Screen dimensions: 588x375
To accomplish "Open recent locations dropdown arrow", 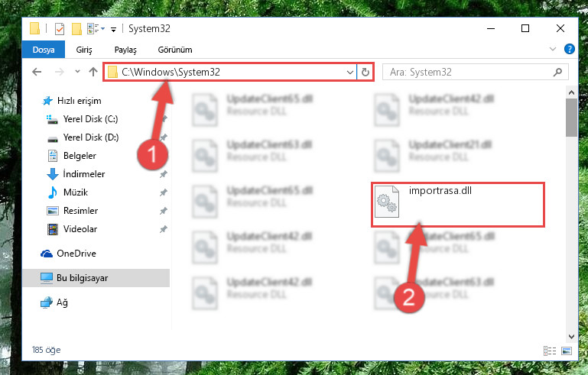I will [x=77, y=71].
